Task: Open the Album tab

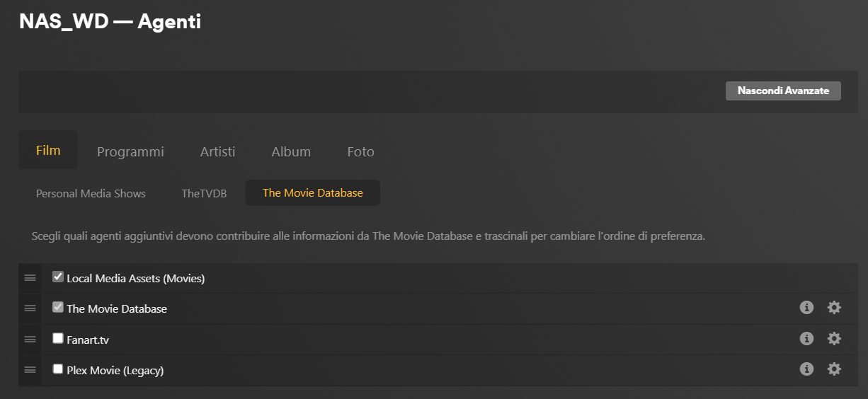Action: click(x=291, y=151)
